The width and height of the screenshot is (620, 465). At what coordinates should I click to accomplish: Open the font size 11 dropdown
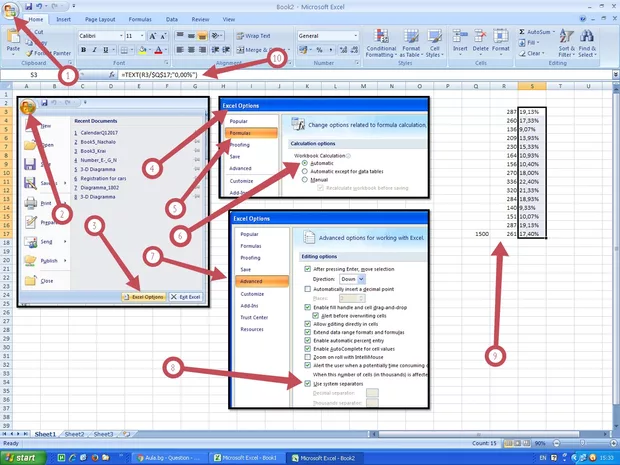tap(142, 36)
